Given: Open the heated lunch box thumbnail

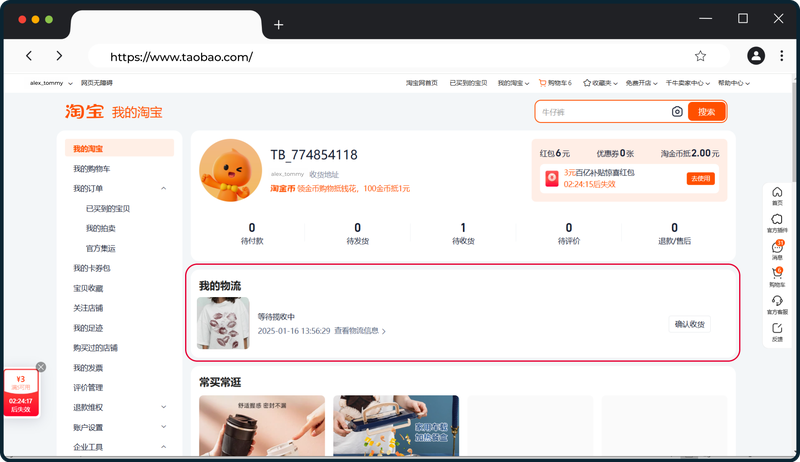Looking at the screenshot, I should (396, 426).
